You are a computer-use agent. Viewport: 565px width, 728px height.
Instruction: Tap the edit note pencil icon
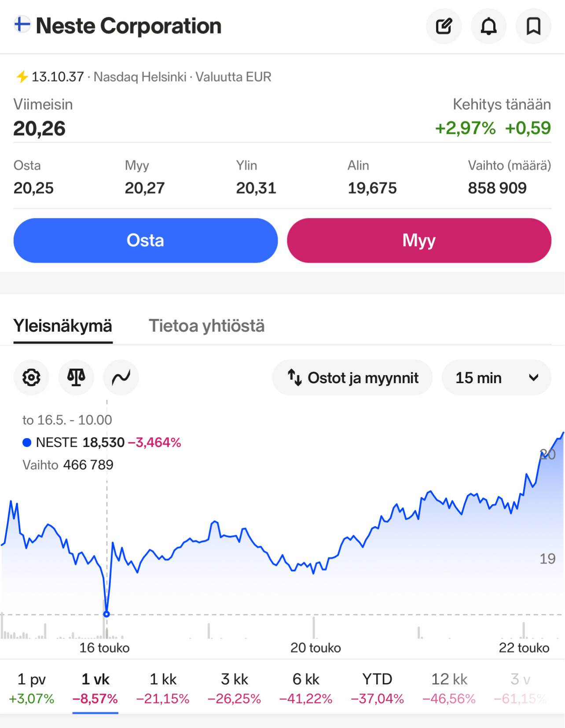tap(444, 26)
